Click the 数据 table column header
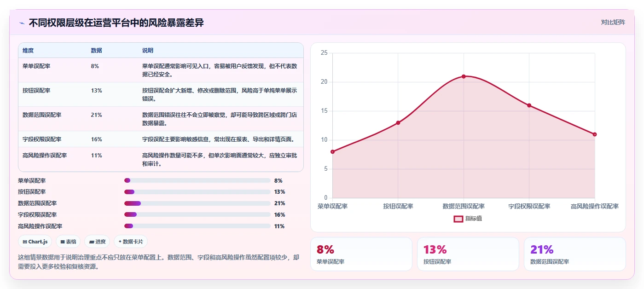The height and width of the screenshot is (289, 644). 97,50
